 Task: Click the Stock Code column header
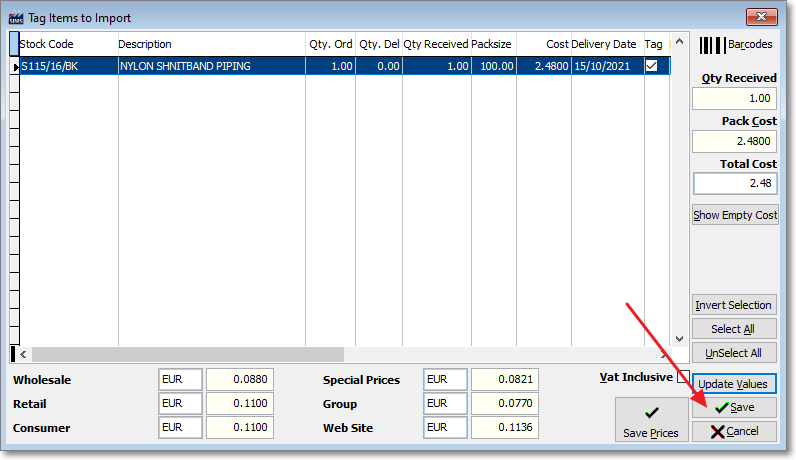47,45
